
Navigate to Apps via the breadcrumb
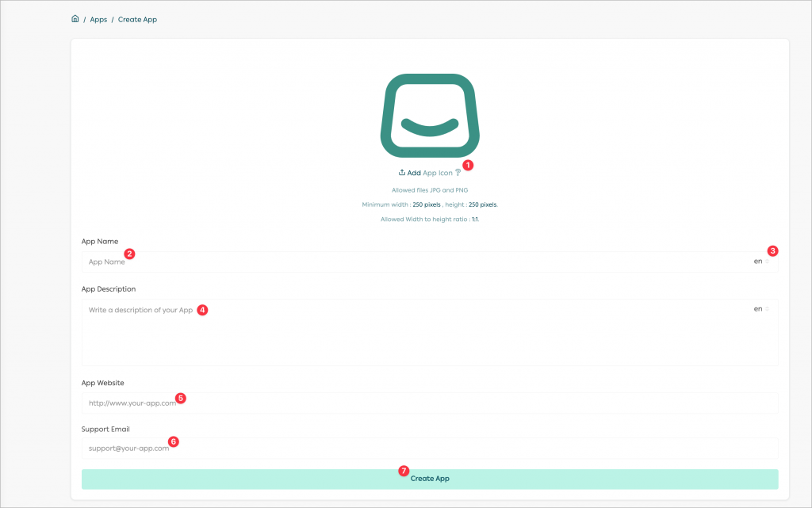pos(98,18)
